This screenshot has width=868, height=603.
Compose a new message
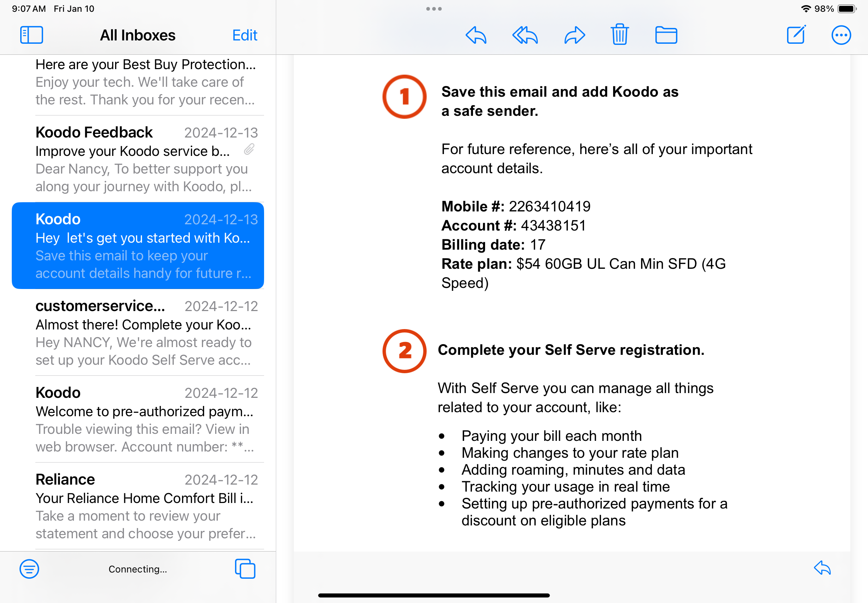coord(797,35)
